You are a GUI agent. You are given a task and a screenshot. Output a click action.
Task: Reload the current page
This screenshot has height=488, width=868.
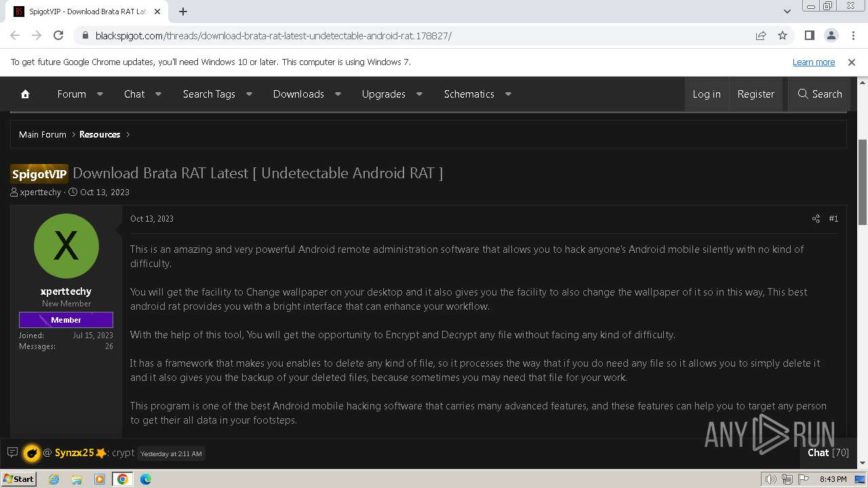(x=58, y=35)
